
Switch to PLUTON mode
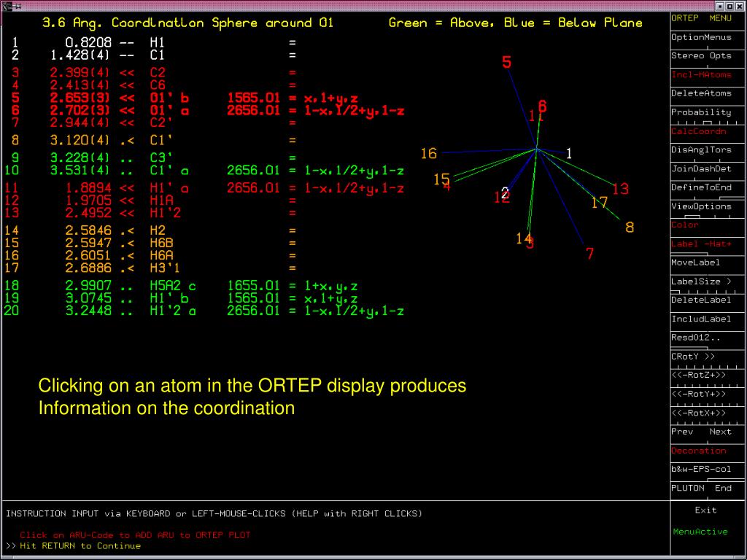687,488
